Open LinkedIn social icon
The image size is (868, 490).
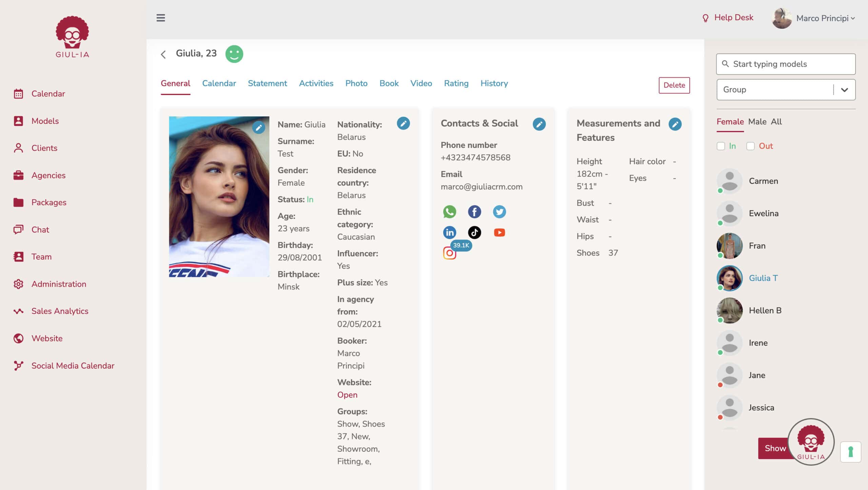(x=449, y=232)
